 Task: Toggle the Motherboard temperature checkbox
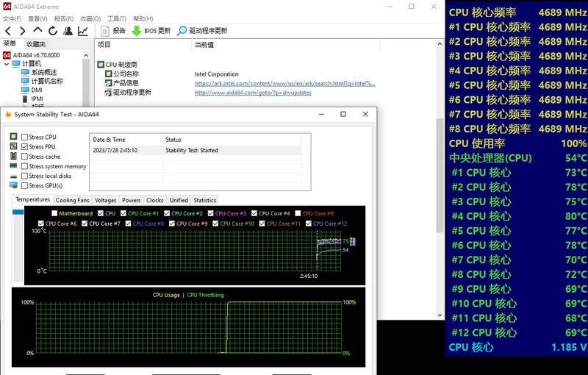[x=54, y=214]
